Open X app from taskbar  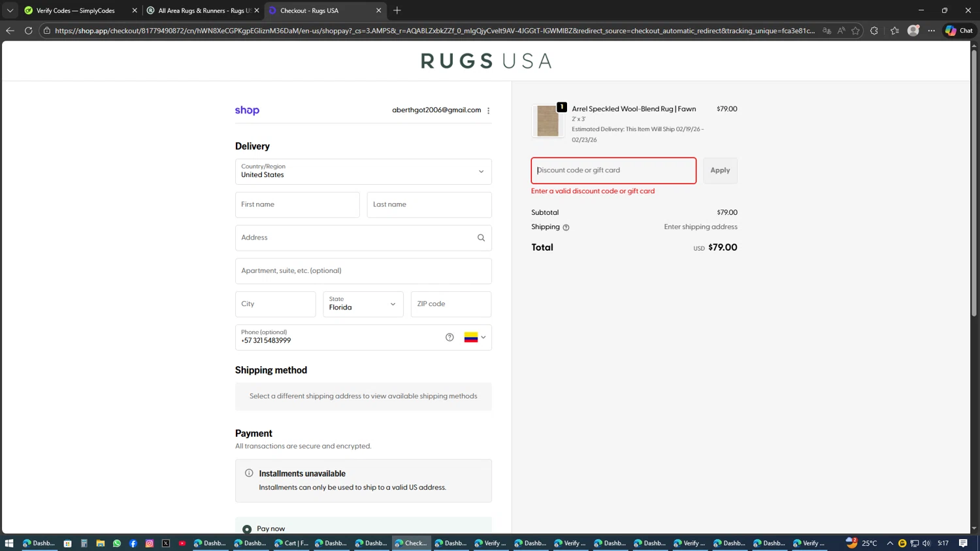click(x=165, y=543)
